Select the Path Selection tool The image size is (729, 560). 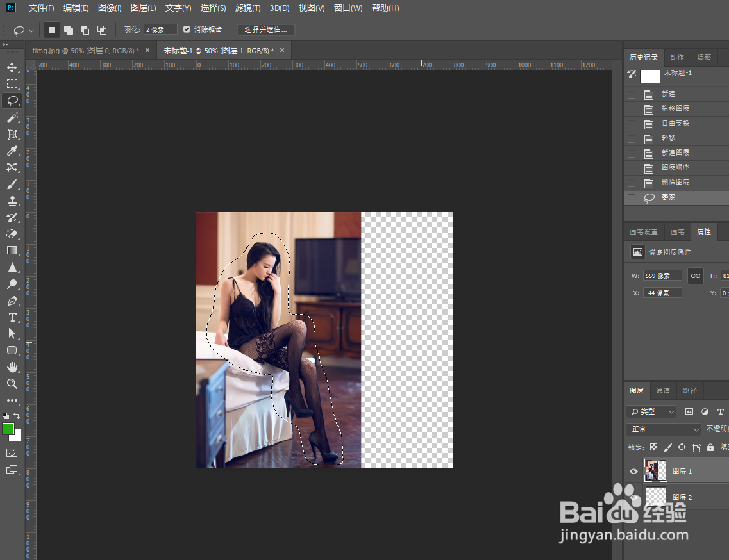tap(12, 334)
